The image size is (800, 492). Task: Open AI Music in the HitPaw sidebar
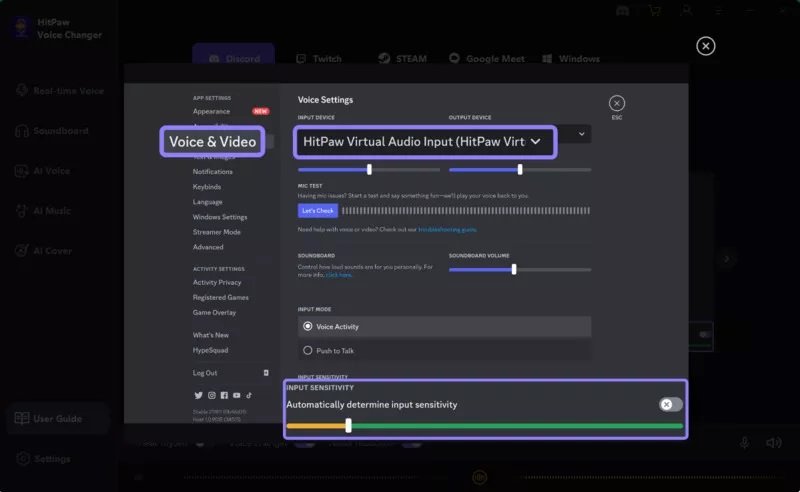coord(43,211)
